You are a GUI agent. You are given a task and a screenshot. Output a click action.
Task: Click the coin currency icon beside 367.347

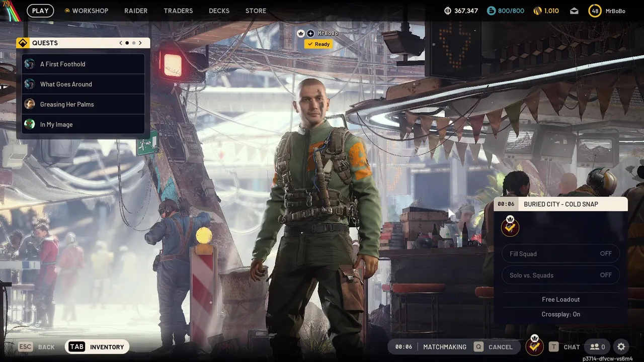(448, 11)
